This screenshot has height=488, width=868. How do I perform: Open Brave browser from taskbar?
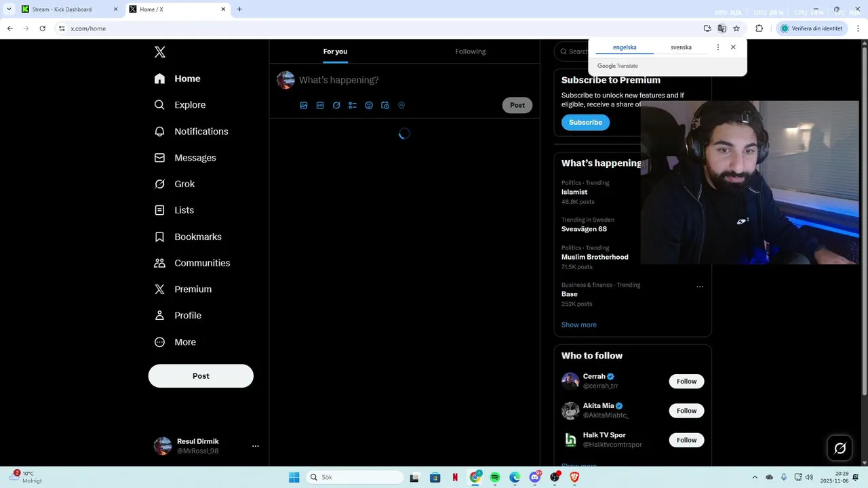pos(575,477)
